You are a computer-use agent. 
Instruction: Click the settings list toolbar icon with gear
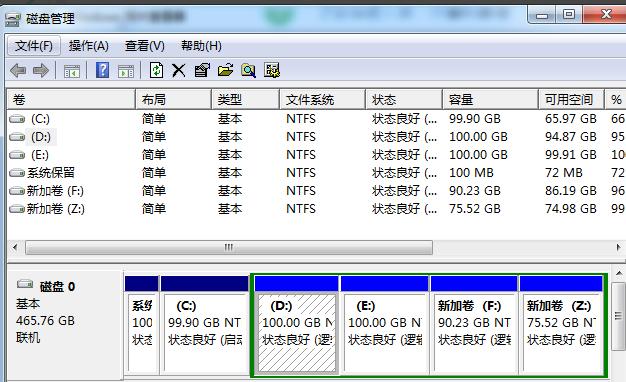(272, 70)
